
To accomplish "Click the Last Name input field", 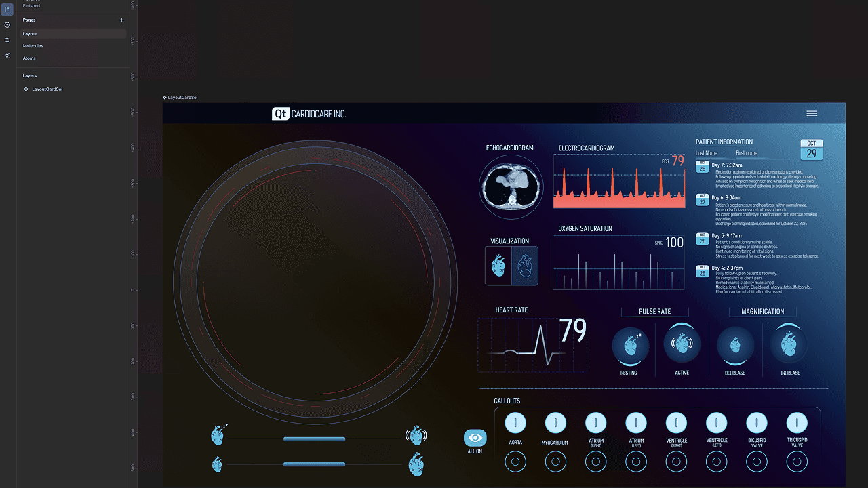I will tap(705, 153).
